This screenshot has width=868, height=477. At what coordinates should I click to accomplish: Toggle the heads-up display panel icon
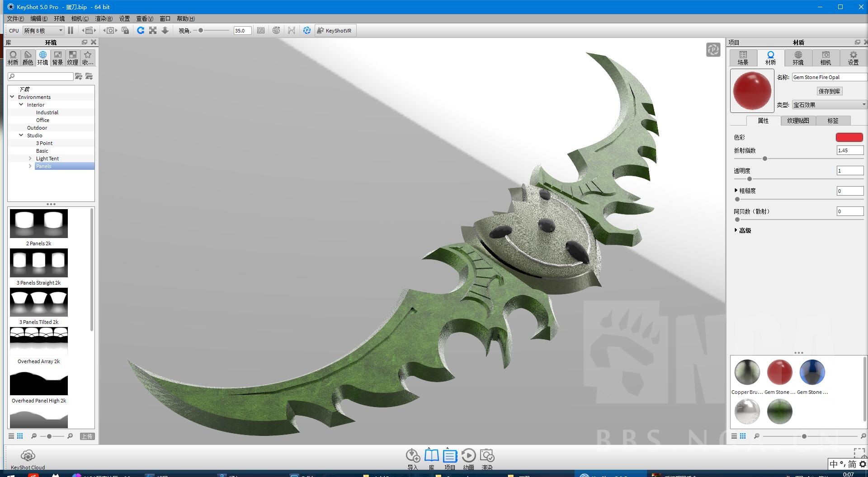tap(261, 30)
